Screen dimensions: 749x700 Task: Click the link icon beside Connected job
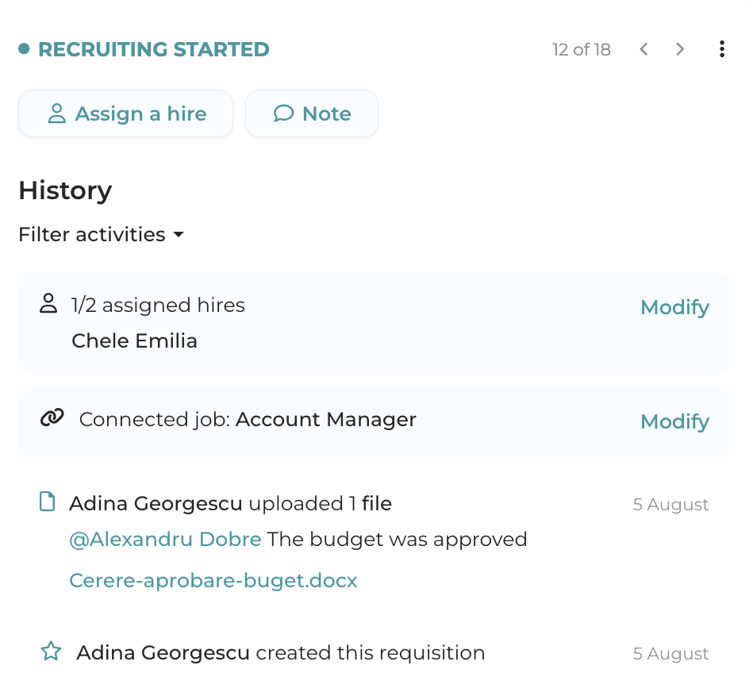(52, 417)
